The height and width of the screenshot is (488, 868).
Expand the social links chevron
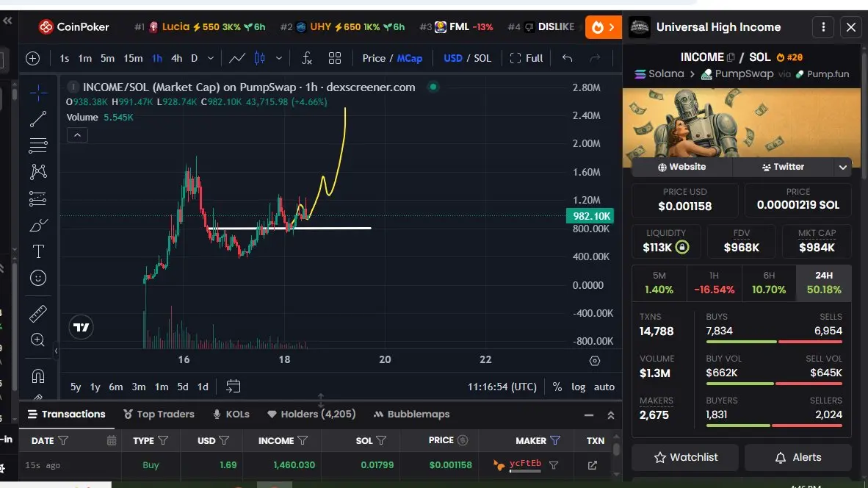[x=842, y=168]
